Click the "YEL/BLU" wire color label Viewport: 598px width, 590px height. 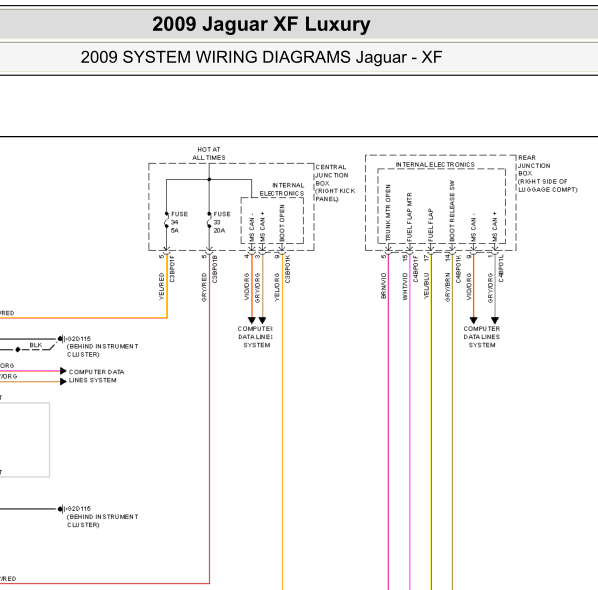coord(426,286)
